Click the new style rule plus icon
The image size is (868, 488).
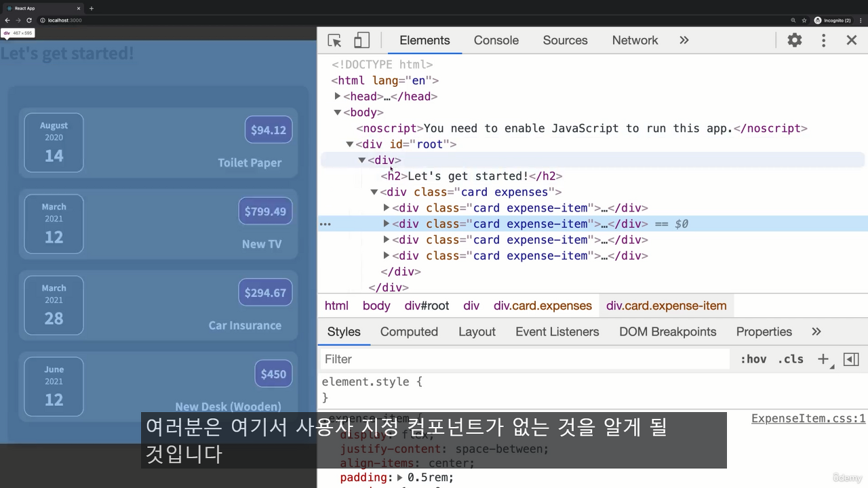823,359
